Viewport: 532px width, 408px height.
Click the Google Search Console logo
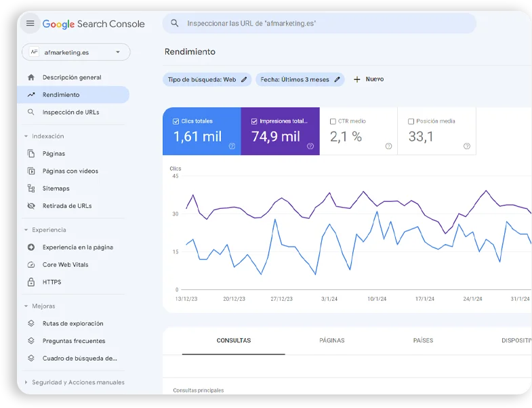pyautogui.click(x=94, y=24)
